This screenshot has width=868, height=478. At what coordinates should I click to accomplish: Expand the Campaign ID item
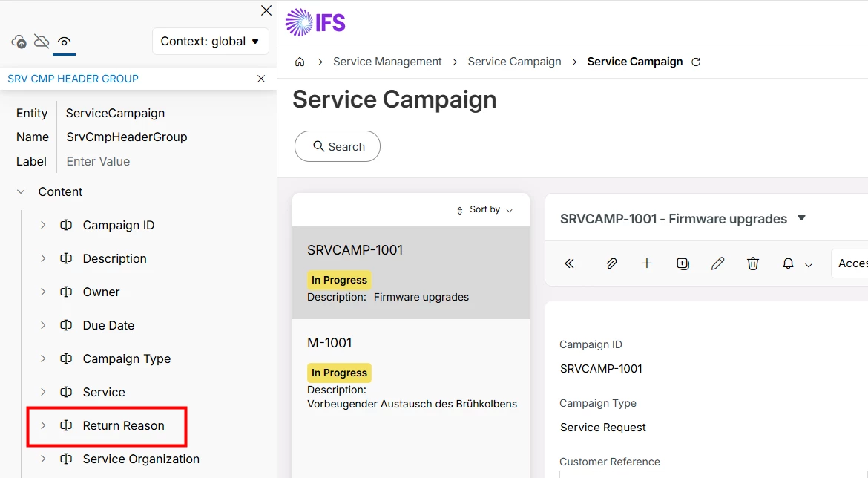point(43,225)
